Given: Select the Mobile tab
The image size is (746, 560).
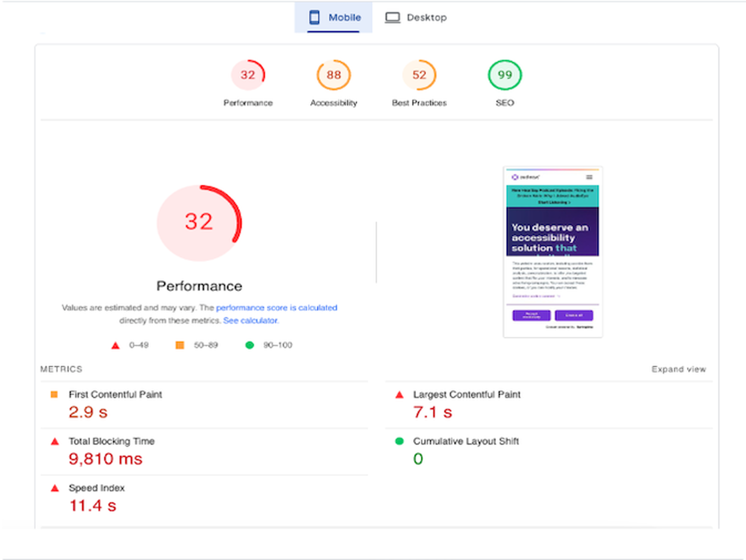Looking at the screenshot, I should pyautogui.click(x=333, y=17).
